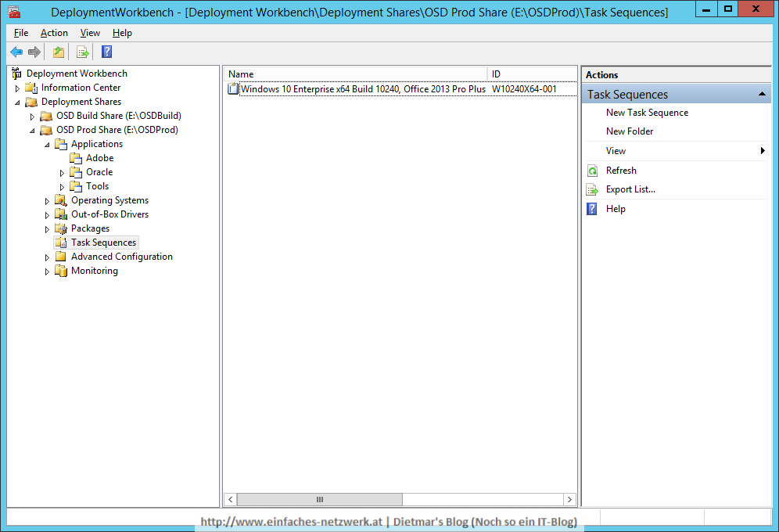The width and height of the screenshot is (779, 532).
Task: Click the Deployment Shares folder icon
Action: (32, 102)
